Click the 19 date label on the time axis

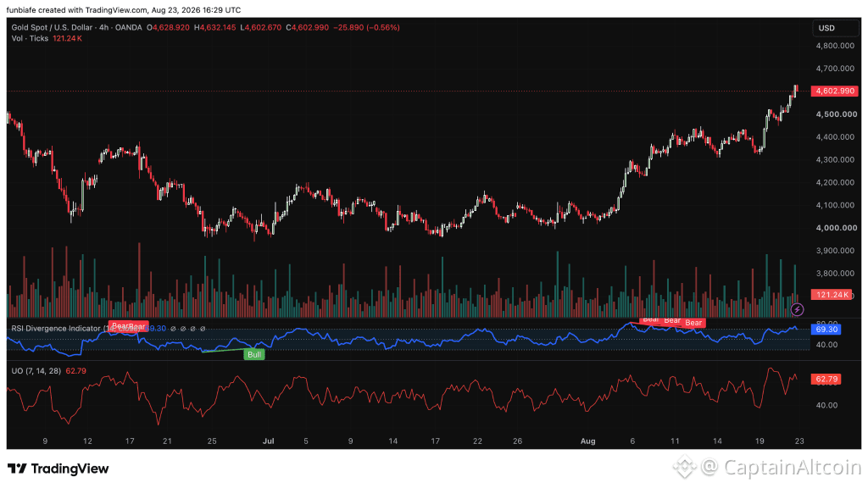pyautogui.click(x=759, y=441)
